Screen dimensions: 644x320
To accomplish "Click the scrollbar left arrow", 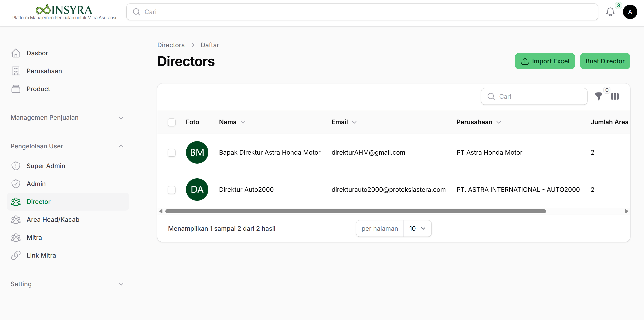I will [x=161, y=211].
